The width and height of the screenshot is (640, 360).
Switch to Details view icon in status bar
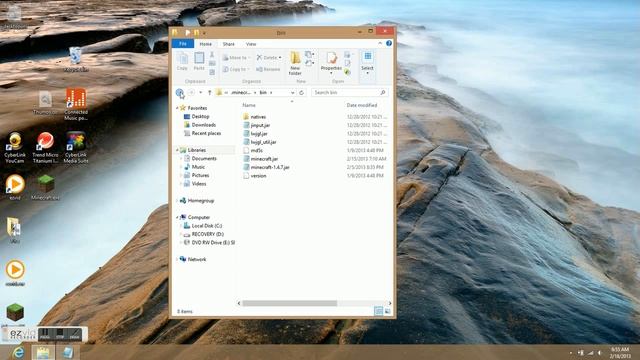click(378, 311)
